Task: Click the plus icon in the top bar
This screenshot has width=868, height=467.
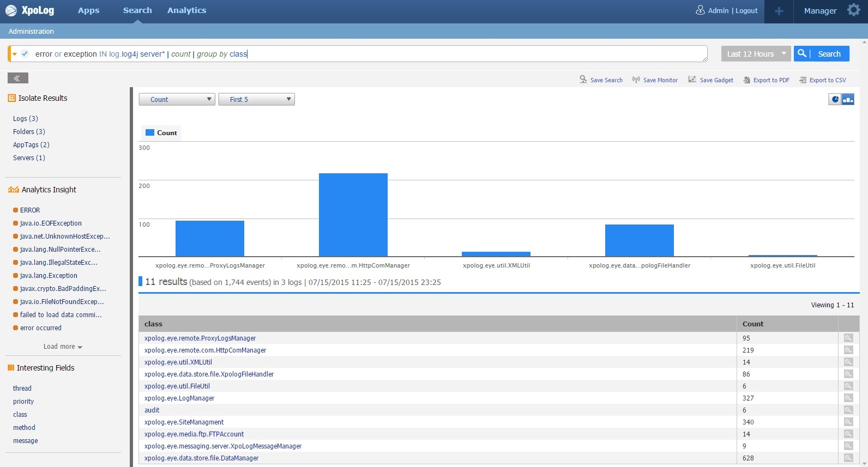Action: point(779,11)
